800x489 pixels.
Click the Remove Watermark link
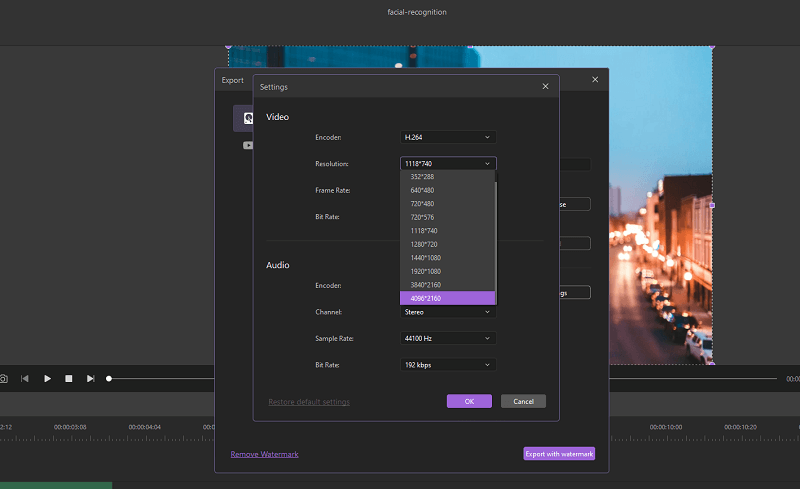pos(264,454)
